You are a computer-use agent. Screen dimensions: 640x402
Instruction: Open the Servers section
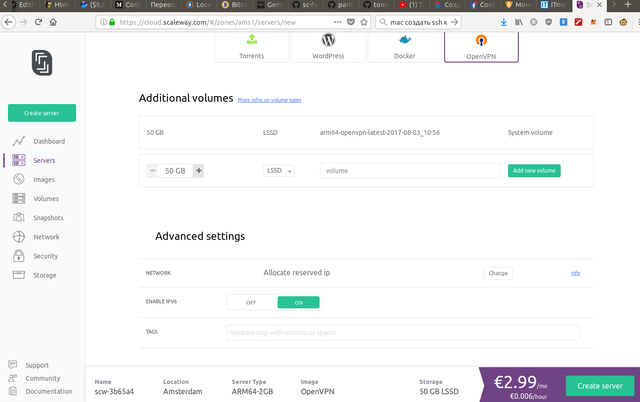(44, 160)
